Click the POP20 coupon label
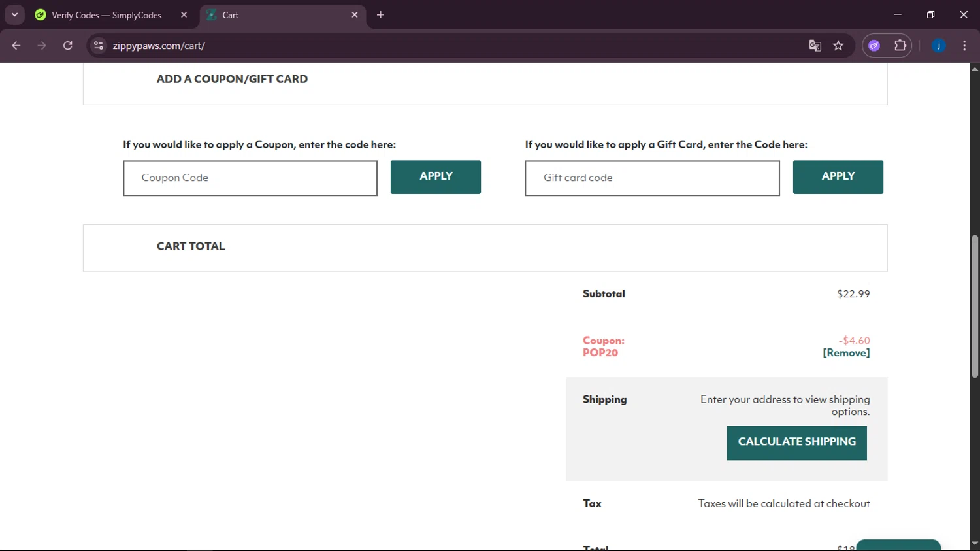 click(x=600, y=353)
